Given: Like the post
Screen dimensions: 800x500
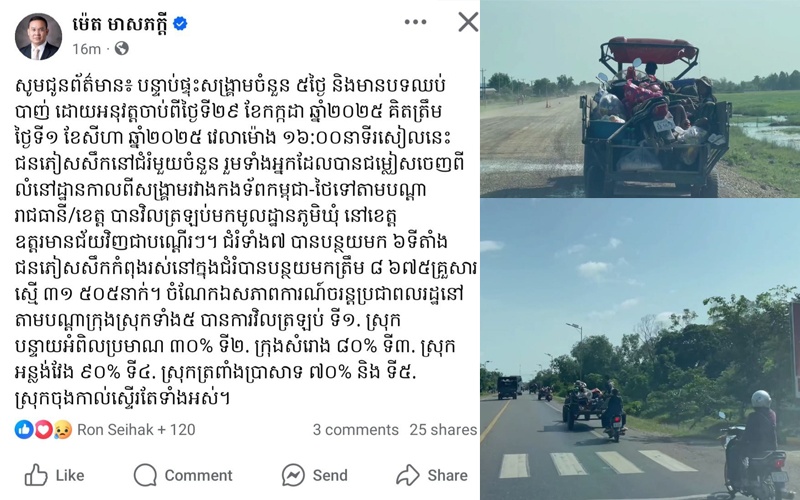Looking at the screenshot, I should tap(55, 475).
